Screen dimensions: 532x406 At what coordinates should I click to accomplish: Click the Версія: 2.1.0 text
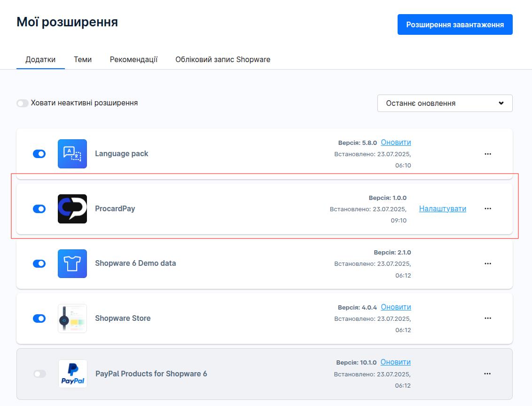(x=392, y=253)
